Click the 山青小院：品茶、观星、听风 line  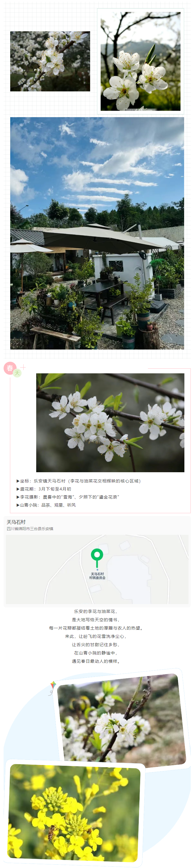click(x=46, y=505)
